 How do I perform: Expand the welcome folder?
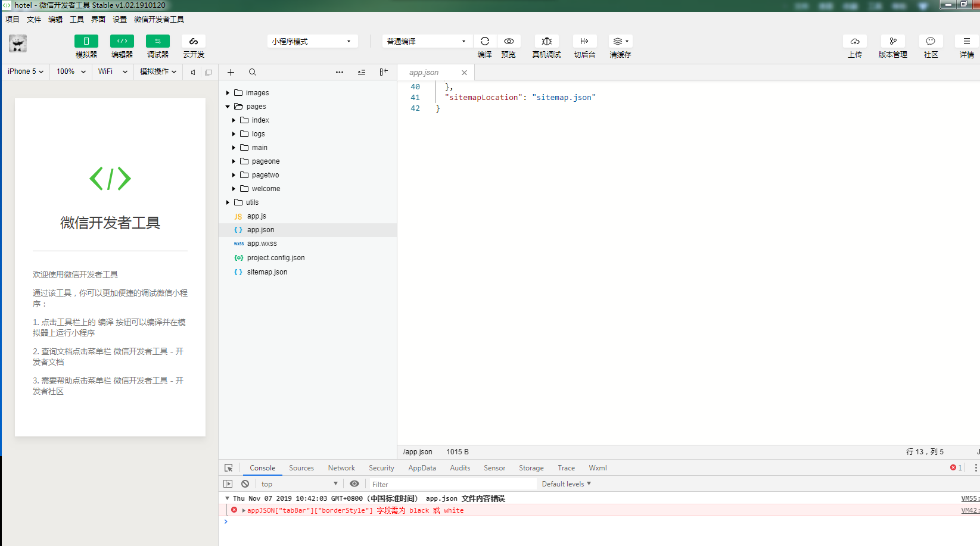click(234, 189)
